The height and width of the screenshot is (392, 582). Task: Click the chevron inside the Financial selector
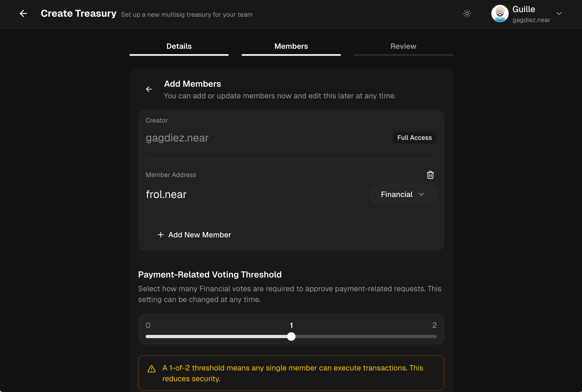pyautogui.click(x=422, y=194)
